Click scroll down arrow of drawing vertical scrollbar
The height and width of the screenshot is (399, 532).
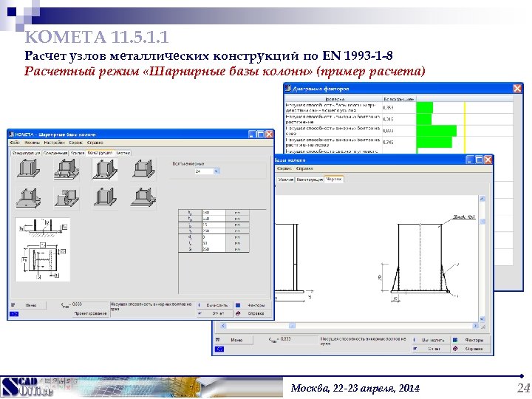tap(482, 319)
